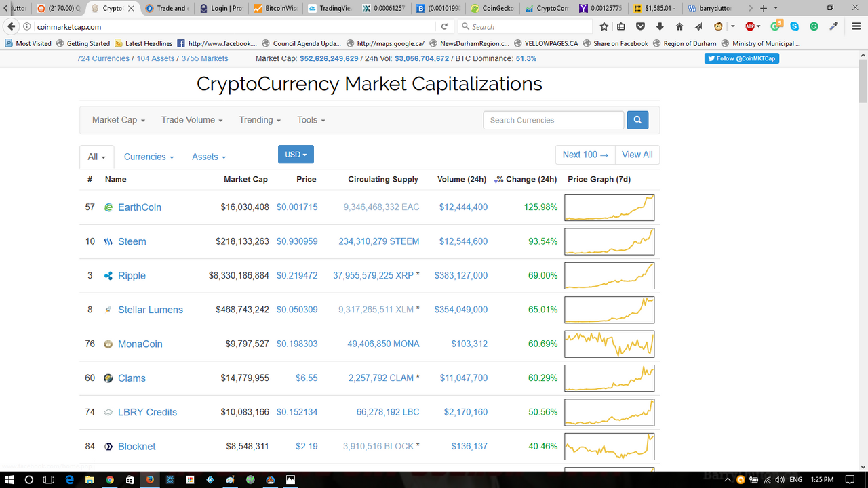Open File Explorer from the taskbar

pyautogui.click(x=90, y=479)
